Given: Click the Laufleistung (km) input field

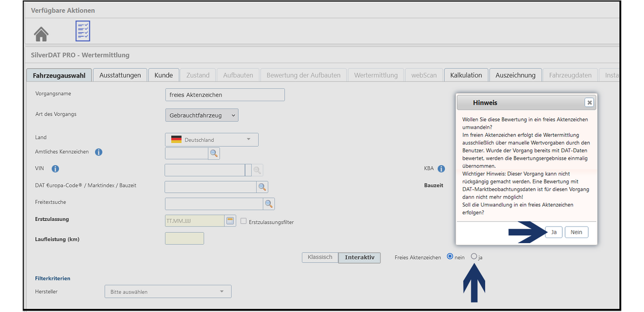Looking at the screenshot, I should point(184,239).
